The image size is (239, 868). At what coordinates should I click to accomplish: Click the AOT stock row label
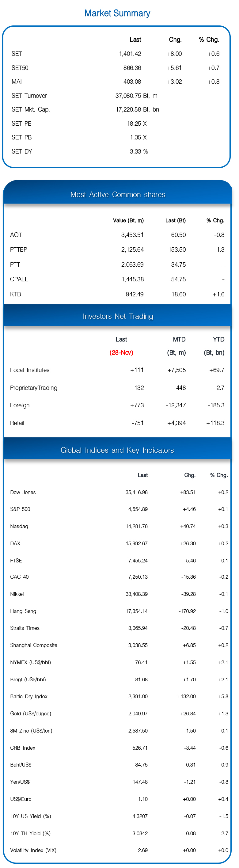pyautogui.click(x=16, y=235)
